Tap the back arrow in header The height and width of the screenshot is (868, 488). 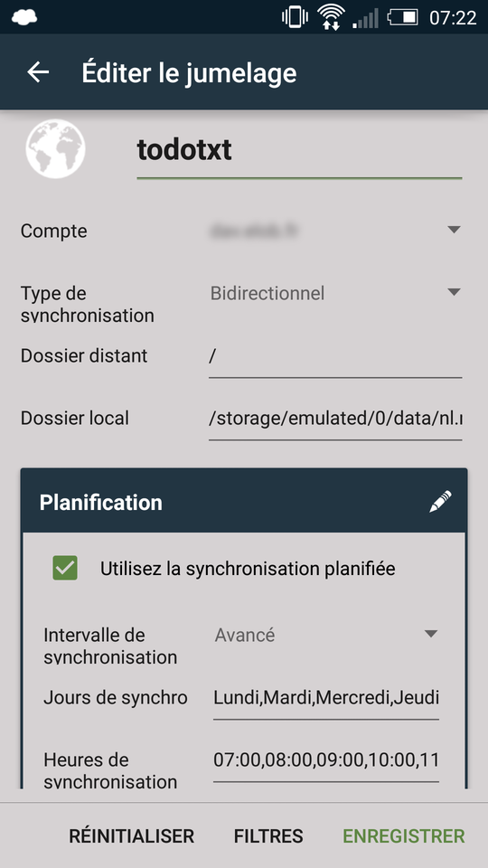[x=38, y=72]
